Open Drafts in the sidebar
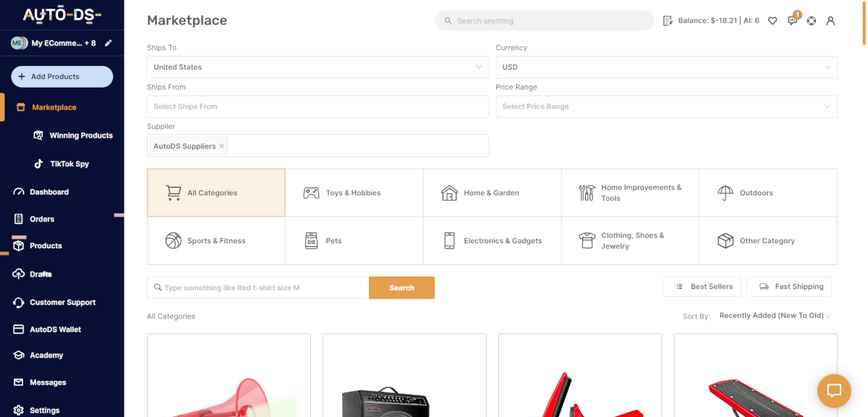Screen dimensions: 868x417 point(33,274)
